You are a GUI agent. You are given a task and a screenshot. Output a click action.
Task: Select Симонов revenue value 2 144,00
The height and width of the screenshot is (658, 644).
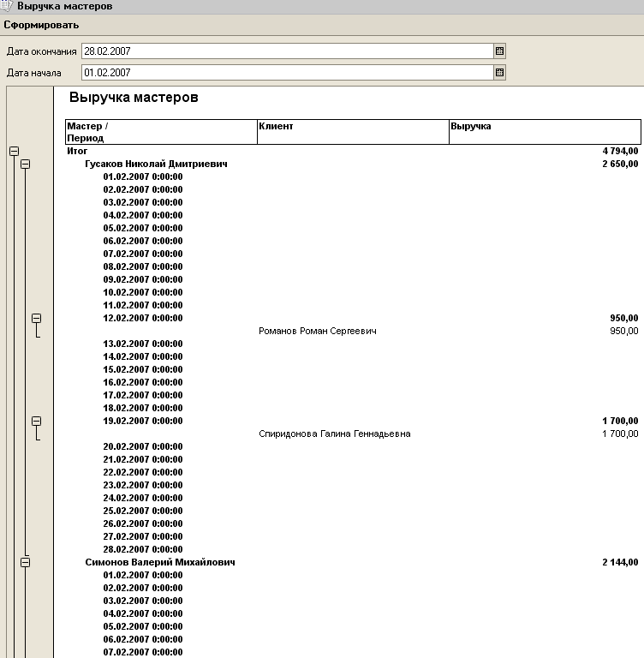pyautogui.click(x=620, y=562)
